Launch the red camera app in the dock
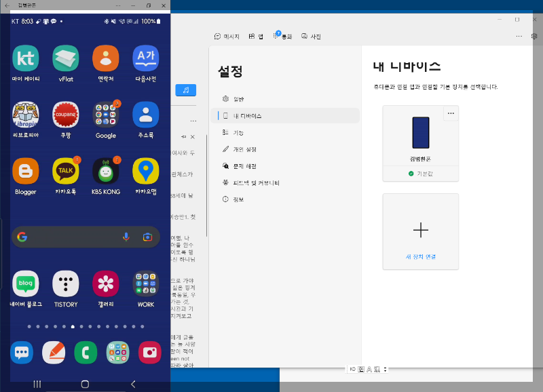The height and width of the screenshot is (392, 543). (x=149, y=353)
